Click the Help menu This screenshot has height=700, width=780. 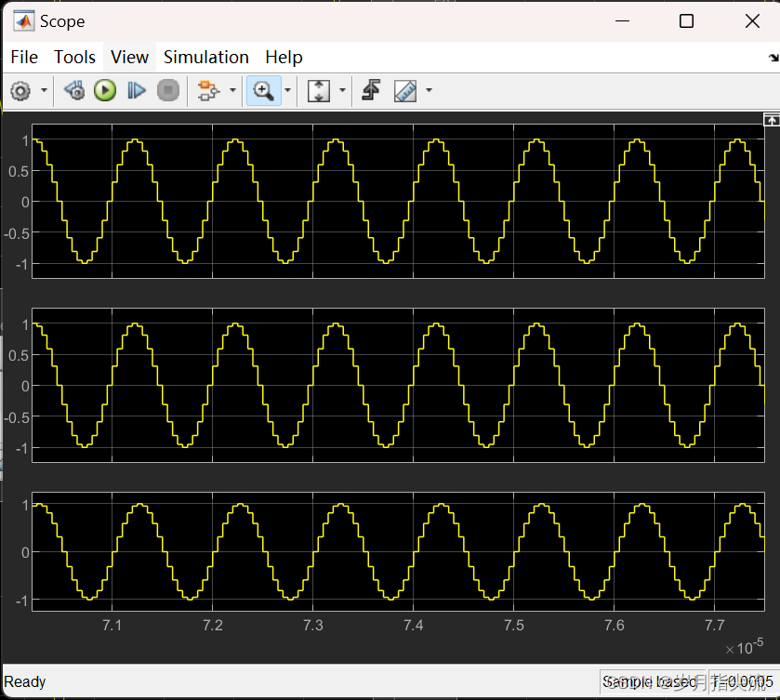click(x=284, y=57)
